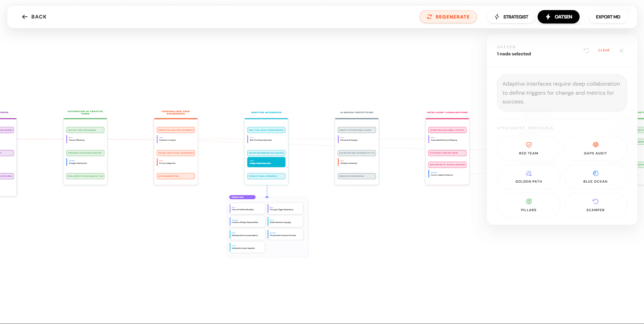644x324 pixels.
Task: Deselect the Design-Engineering Sync node
Action: 266,162
